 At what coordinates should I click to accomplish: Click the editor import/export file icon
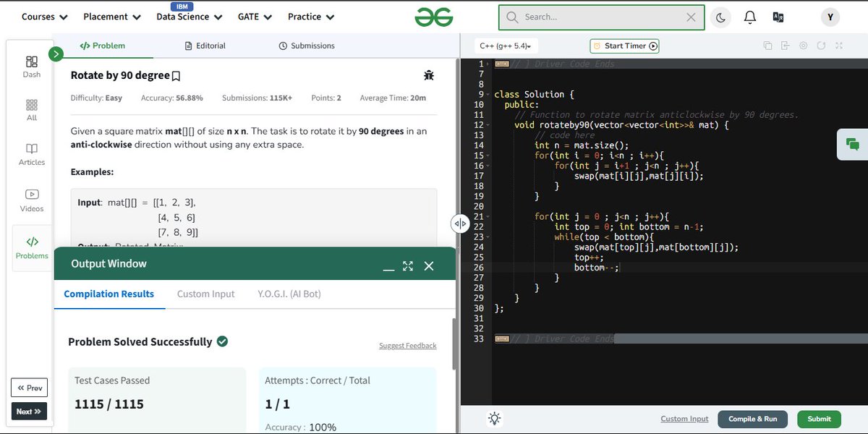(786, 46)
